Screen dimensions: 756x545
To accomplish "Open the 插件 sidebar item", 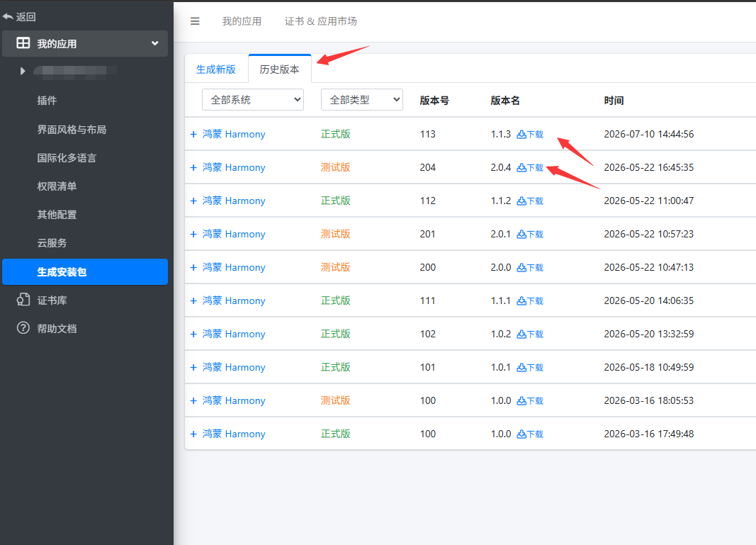I will coord(47,101).
